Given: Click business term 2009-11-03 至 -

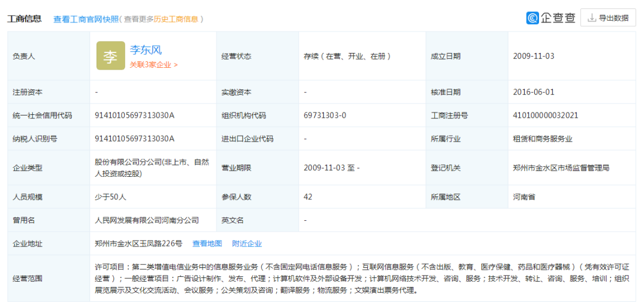Looking at the screenshot, I should tap(332, 167).
